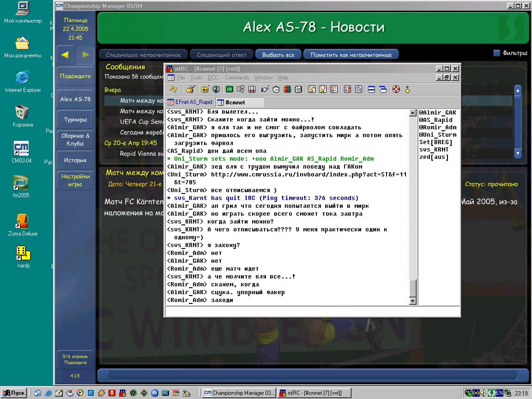The width and height of the screenshot is (532, 399).
Task: Open the DCC options icon in mIRC toolbar
Action: [334, 89]
